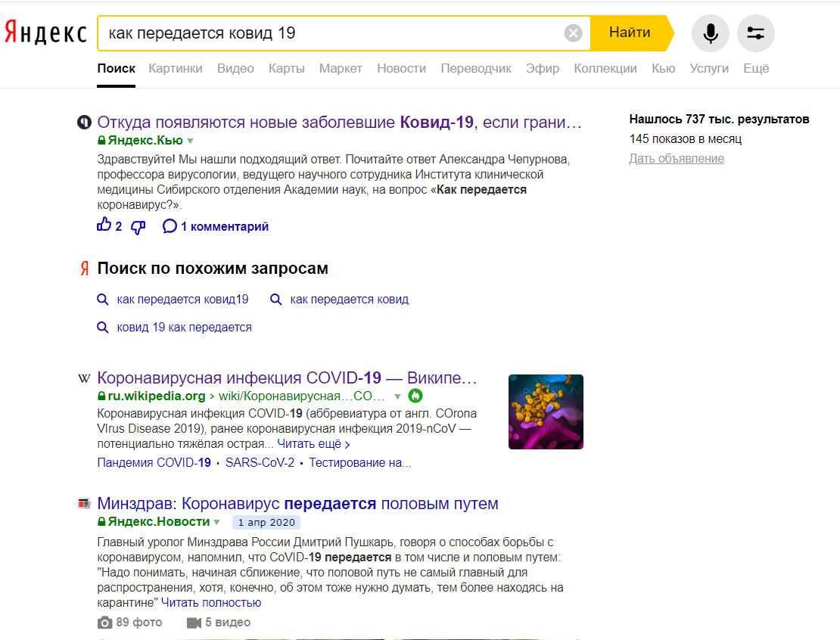Image resolution: width=840 pixels, height=640 pixels.
Task: Switch to the Картинки tab
Action: [x=176, y=67]
